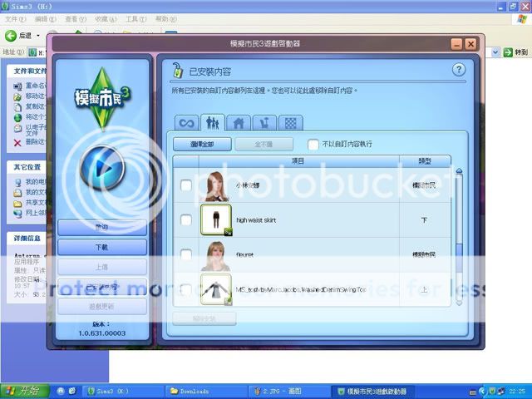
Task: Click the fleuret sim portrait thumbnail
Action: tap(216, 255)
